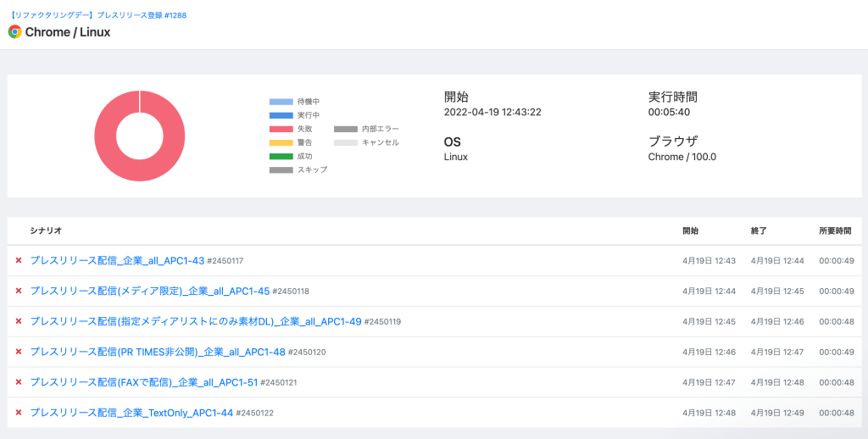This screenshot has width=868, height=439.
Task: Open scenario プレスリリース配信(FAXで配信) APC1-51
Action: tap(143, 382)
